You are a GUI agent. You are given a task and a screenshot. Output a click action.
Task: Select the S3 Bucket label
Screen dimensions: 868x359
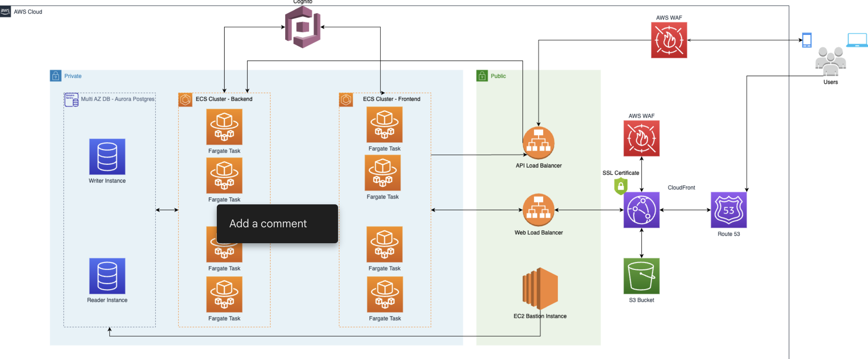(641, 300)
